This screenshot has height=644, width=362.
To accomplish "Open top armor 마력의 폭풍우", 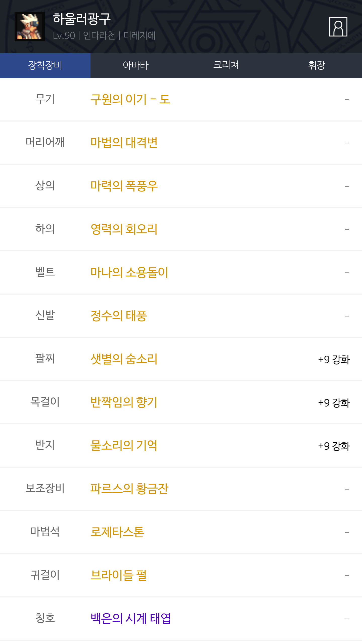I will pos(124,186).
